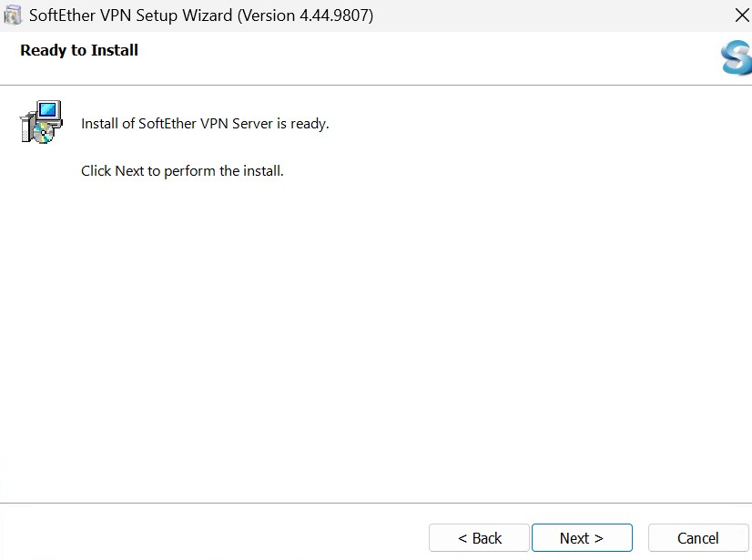Click the "Ready to Install" heading

tap(79, 50)
